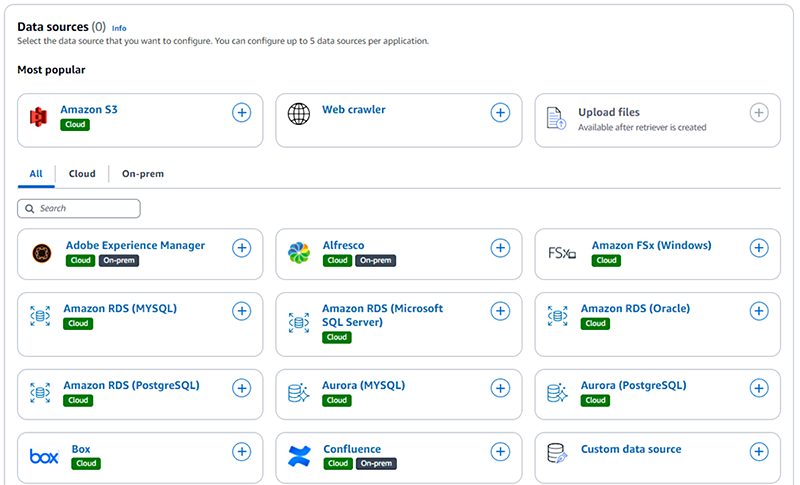Open the Confluence link
The image size is (800, 485).
[352, 449]
